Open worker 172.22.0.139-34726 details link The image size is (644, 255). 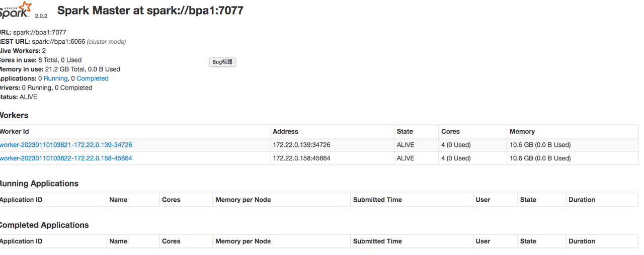[66, 145]
